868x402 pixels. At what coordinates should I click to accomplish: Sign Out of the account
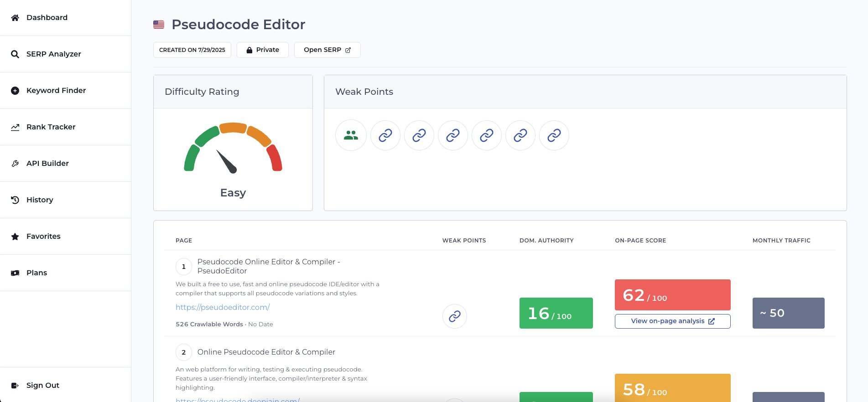point(42,386)
